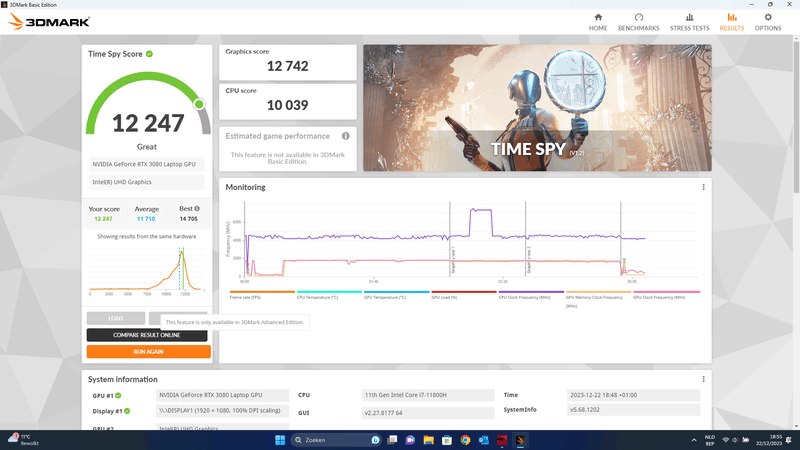Toggle CPU Temperature legend entry
The width and height of the screenshot is (800, 450).
point(329,295)
